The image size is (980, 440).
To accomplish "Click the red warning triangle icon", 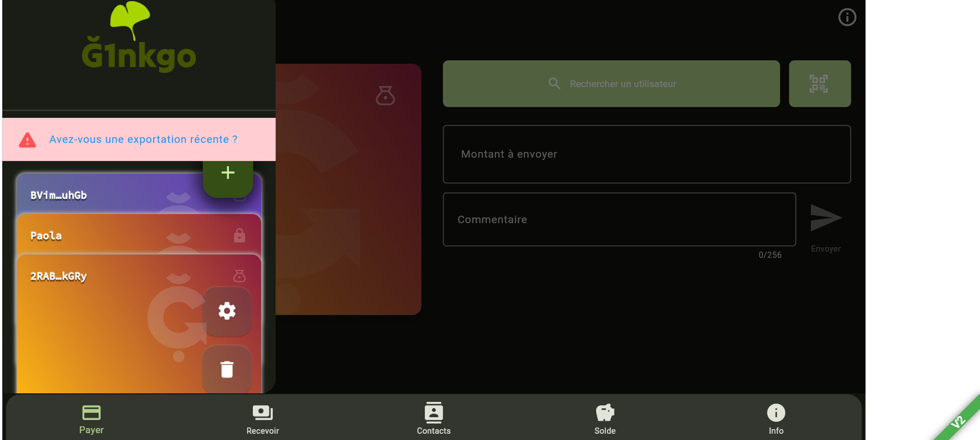I will click(27, 140).
